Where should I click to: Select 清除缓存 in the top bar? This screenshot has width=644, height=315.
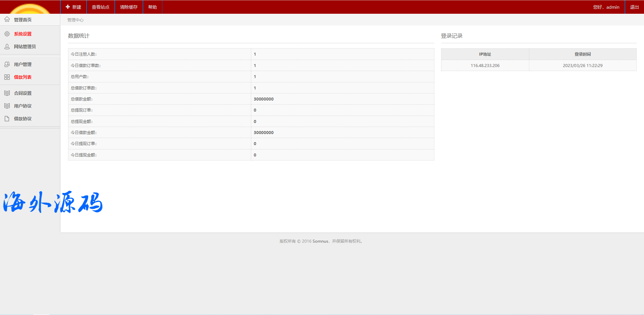[129, 7]
